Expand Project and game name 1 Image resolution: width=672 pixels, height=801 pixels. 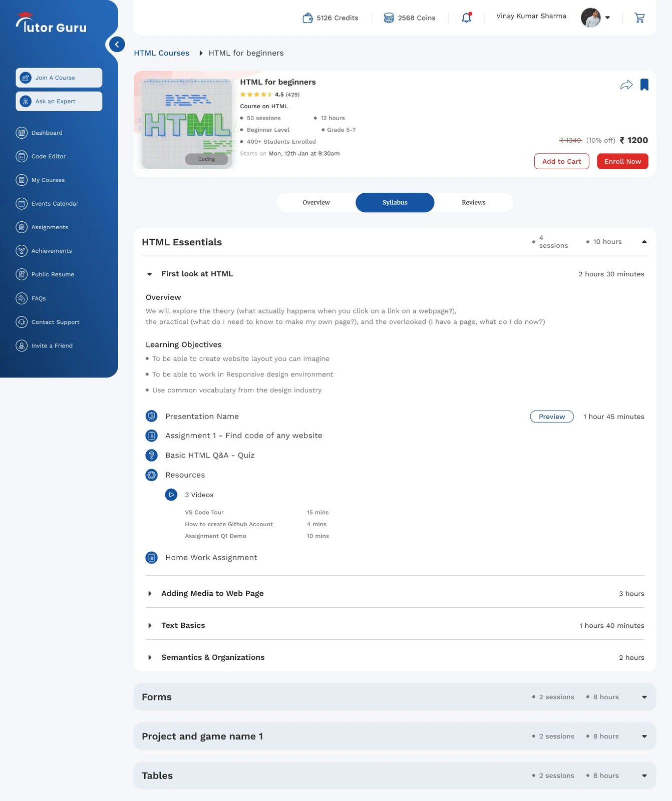(x=644, y=736)
